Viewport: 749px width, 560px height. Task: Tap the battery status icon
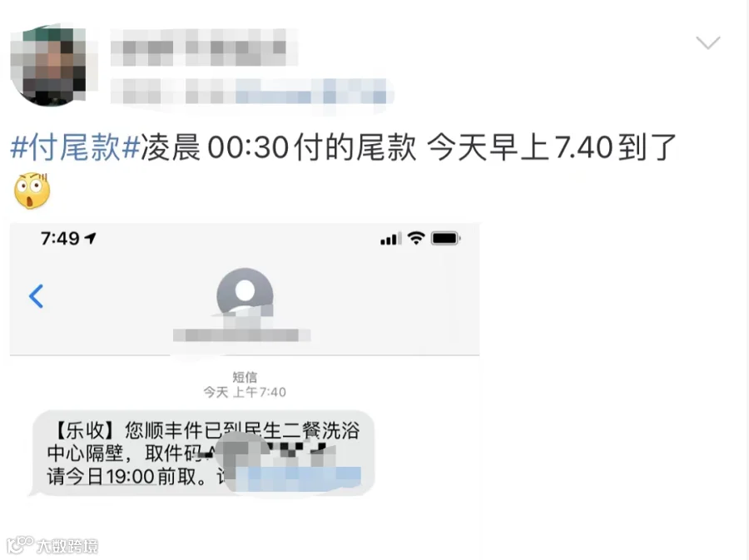(x=445, y=238)
